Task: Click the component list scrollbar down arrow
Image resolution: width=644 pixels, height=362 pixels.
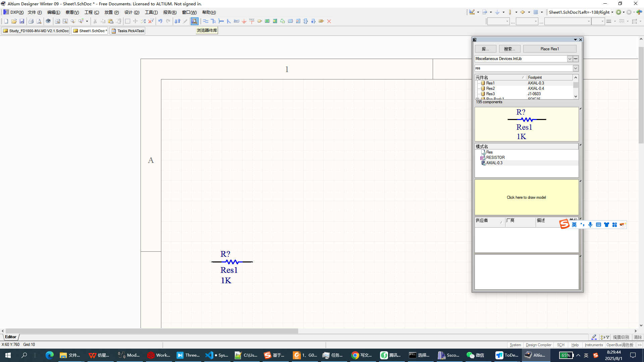Action: [x=576, y=97]
